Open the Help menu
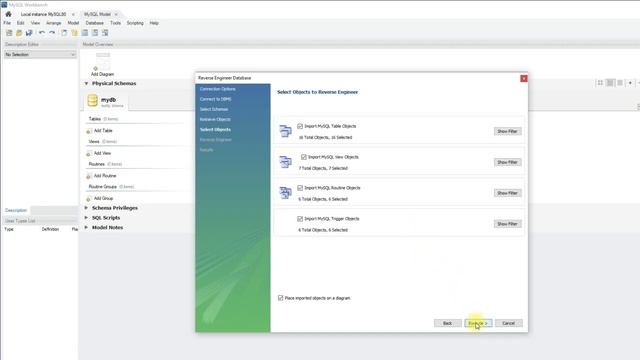This screenshot has width=640, height=360. (x=154, y=23)
